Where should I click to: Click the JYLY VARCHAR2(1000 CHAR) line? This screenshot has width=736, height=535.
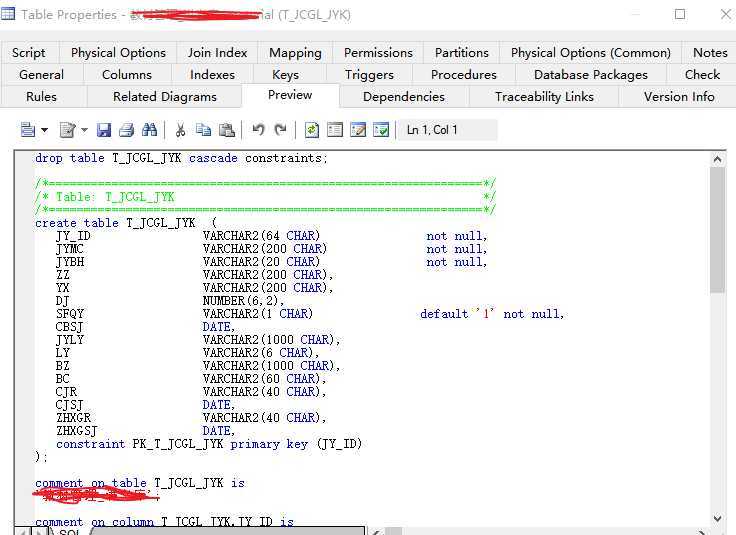point(198,340)
